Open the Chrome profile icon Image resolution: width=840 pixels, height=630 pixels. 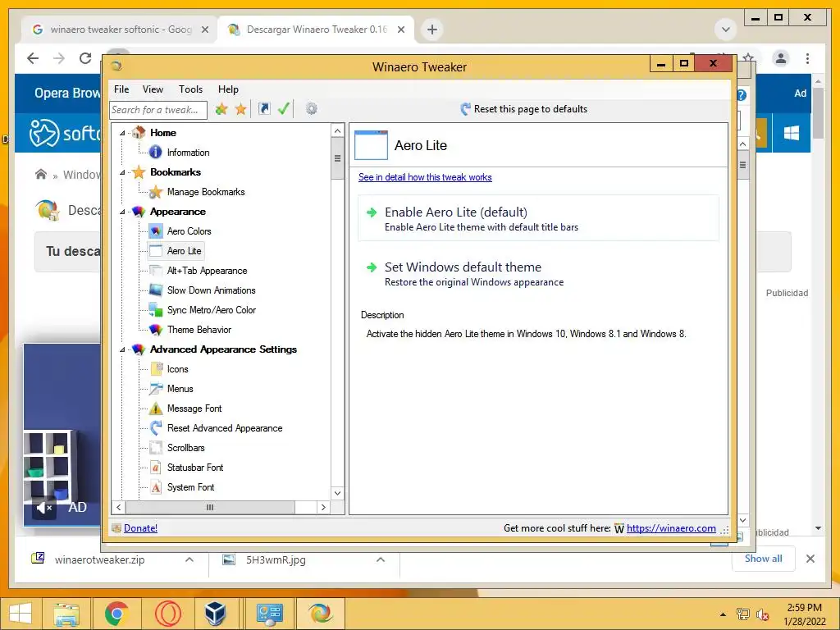781,58
